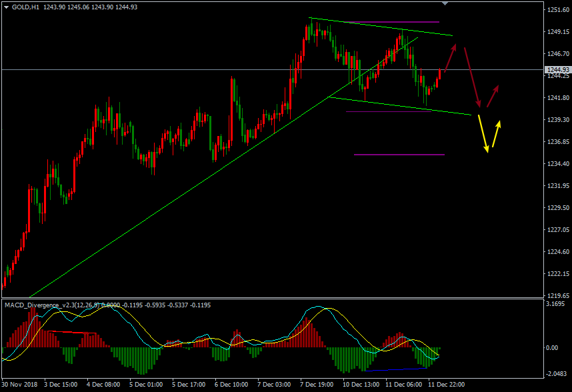Click the 1219.65 price scale label
Viewport: 572px width, 392px height.
click(557, 295)
